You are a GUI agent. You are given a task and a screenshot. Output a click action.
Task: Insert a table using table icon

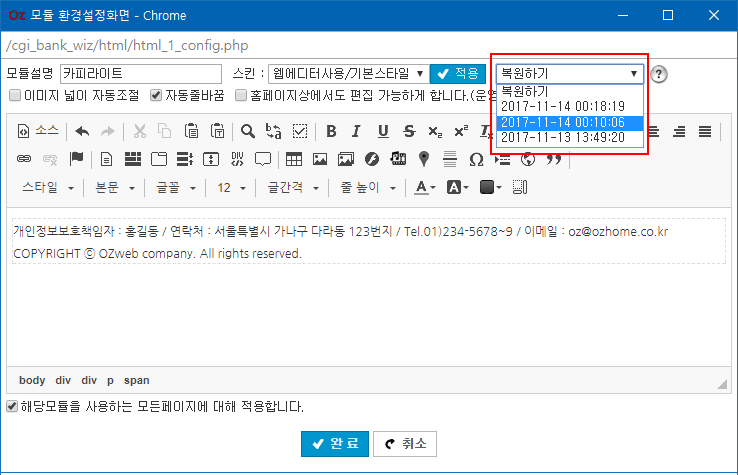click(294, 159)
